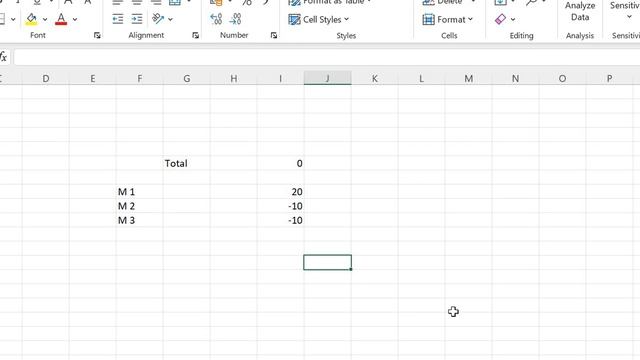Viewport: 640px width, 360px height.
Task: Click the Clear eraser icon
Action: tap(500, 19)
